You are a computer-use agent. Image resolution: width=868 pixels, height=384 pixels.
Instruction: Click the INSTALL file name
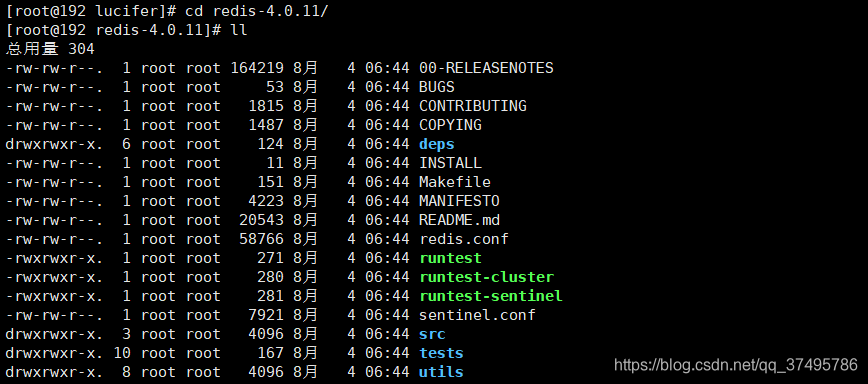pyautogui.click(x=450, y=163)
